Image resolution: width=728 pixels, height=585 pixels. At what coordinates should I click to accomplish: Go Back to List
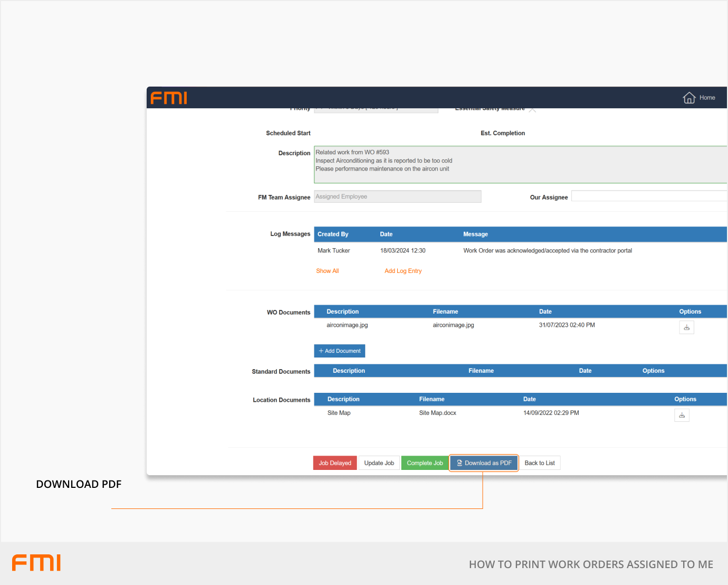tap(539, 463)
